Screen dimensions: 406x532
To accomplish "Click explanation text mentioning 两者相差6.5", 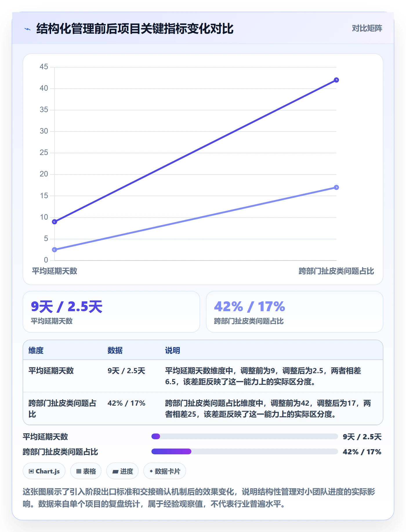I will pos(263,376).
